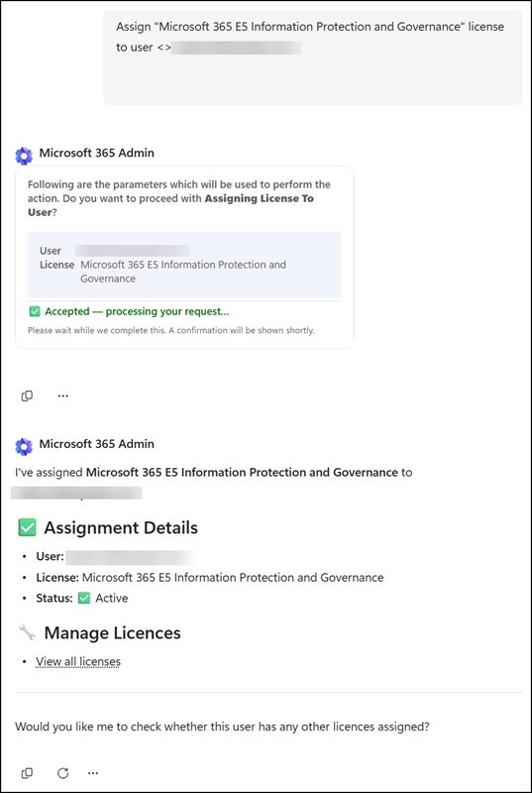The height and width of the screenshot is (793, 532).
Task: Click the Assignment Details heading text
Action: point(121,528)
